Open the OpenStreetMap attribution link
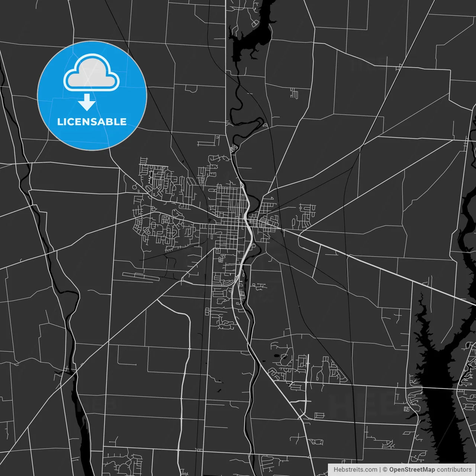Screen dimensions: 476x476 point(412,470)
